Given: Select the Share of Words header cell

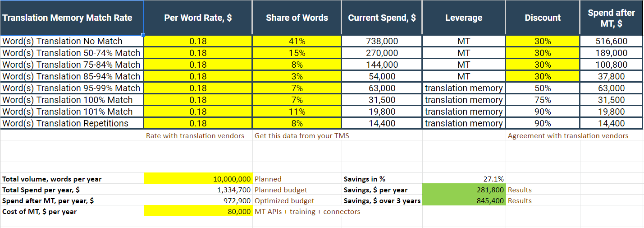Looking at the screenshot, I should [297, 18].
